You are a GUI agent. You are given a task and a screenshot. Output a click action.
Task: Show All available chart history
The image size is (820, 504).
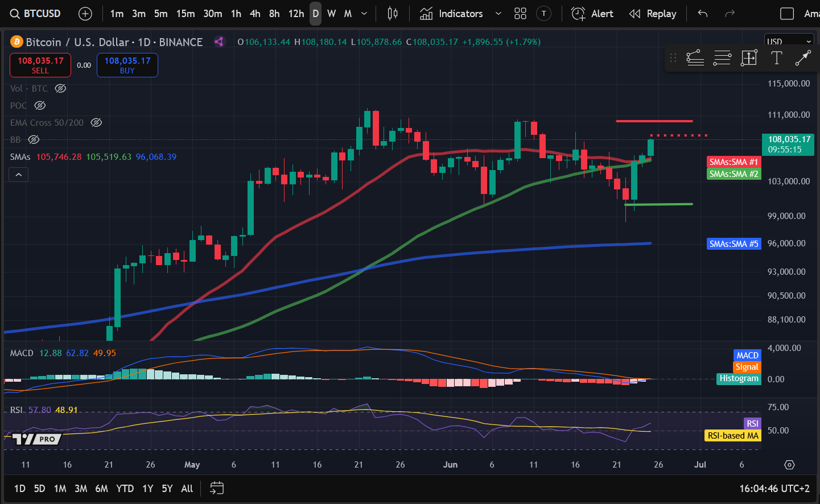(187, 489)
